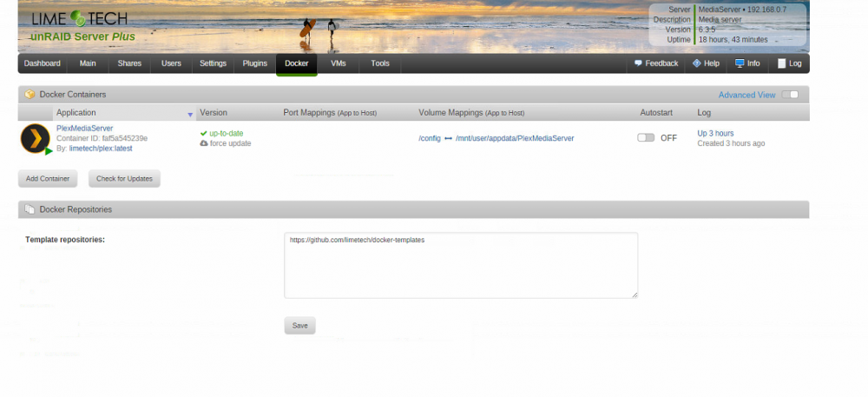868x397 pixels.
Task: Open the Shares tab
Action: point(129,63)
